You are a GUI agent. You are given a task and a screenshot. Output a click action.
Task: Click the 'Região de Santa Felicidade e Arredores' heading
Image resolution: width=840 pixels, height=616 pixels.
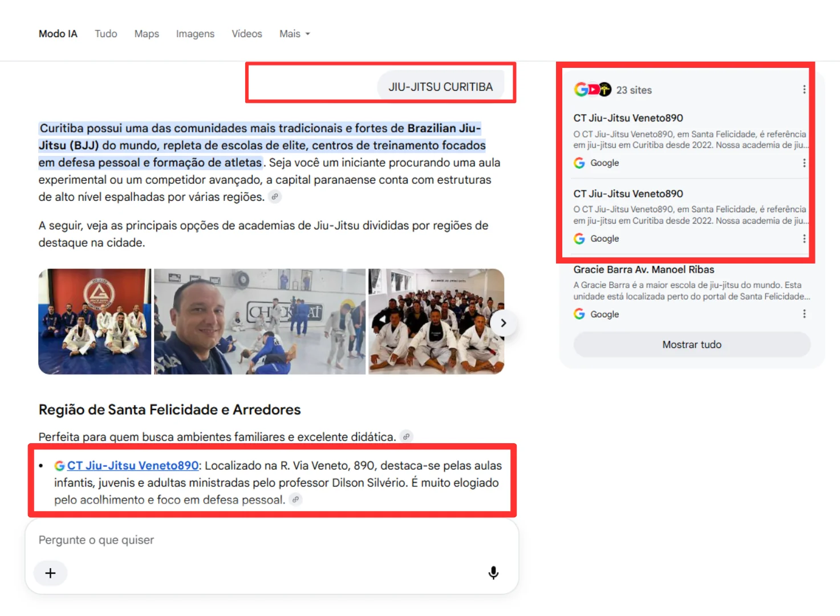tap(169, 410)
